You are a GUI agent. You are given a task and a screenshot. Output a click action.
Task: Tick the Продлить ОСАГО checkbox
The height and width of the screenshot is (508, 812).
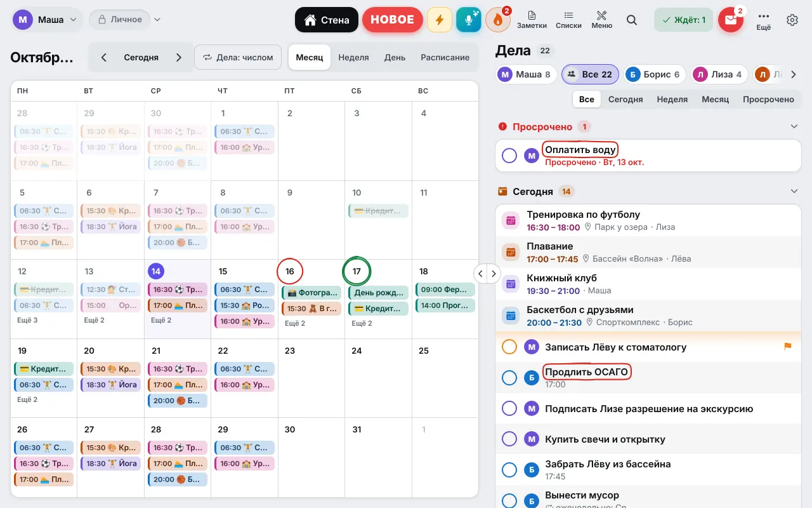point(509,378)
